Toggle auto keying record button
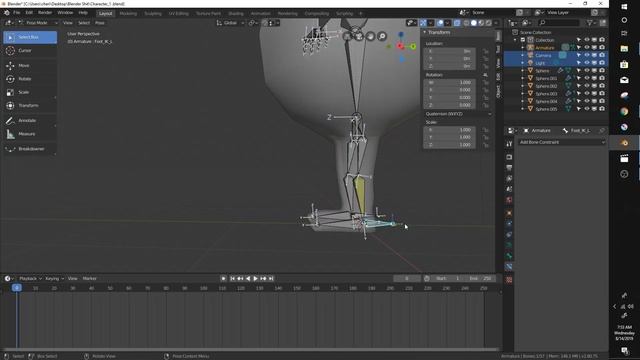 223,278
